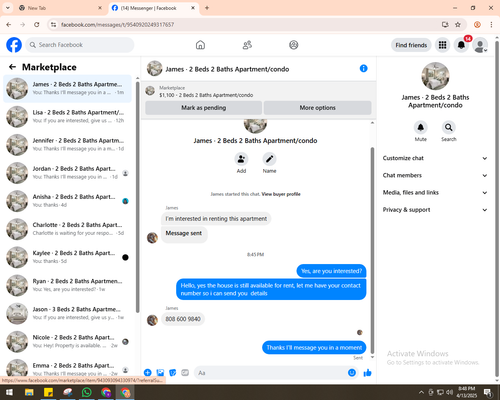
Task: Mute the James conversation
Action: pyautogui.click(x=421, y=127)
